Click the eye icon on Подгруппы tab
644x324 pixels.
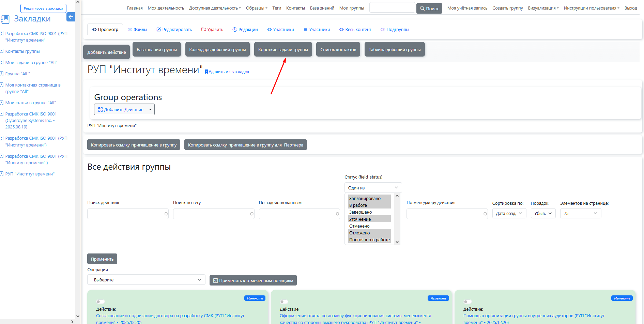383,30
